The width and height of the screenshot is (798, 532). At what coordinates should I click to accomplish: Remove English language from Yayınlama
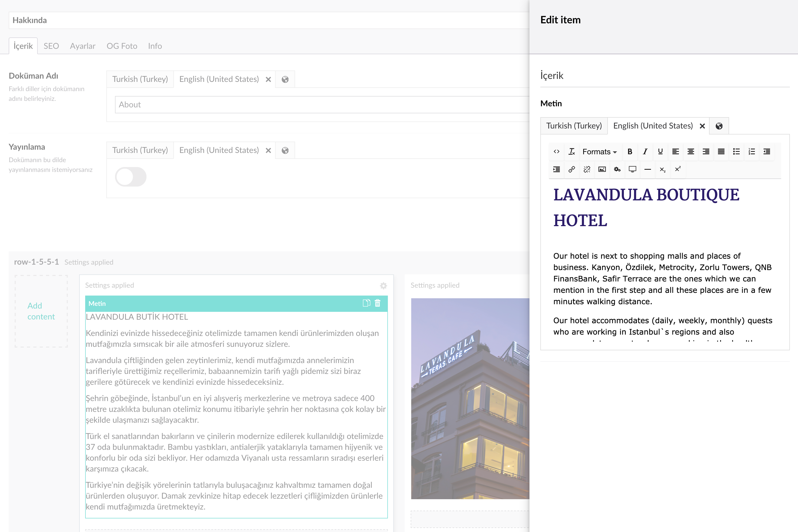click(268, 151)
